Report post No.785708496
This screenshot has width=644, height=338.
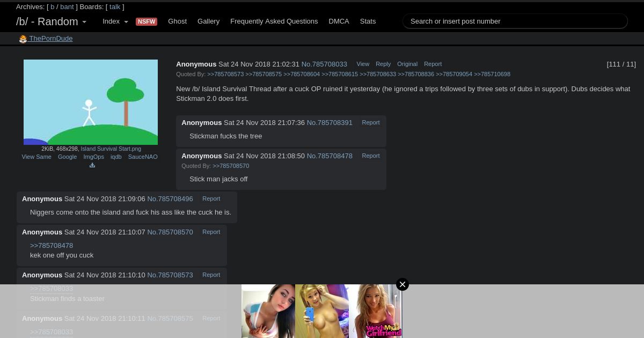[x=211, y=199]
